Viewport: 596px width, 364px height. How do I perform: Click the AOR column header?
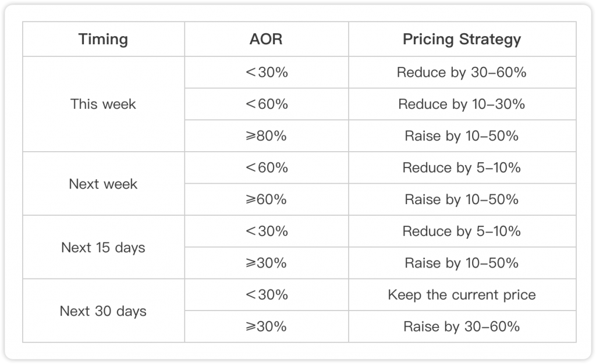[x=267, y=39]
